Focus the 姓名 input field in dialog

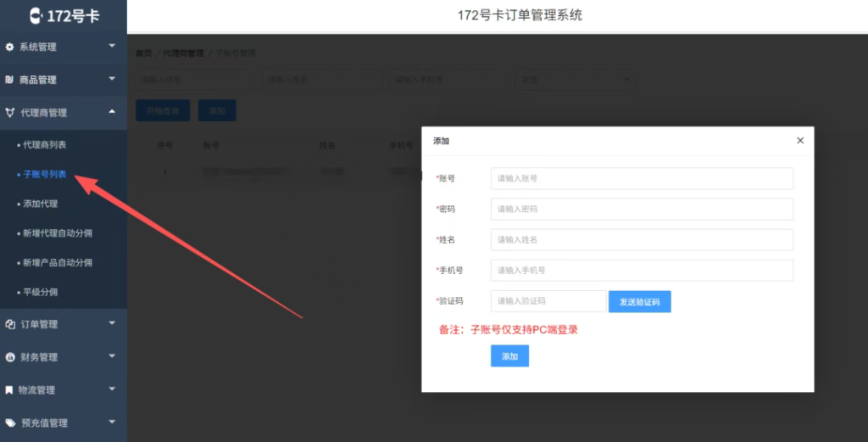(642, 240)
